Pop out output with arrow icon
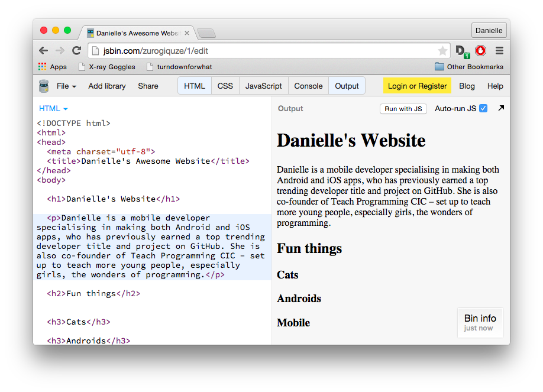The image size is (543, 392). pyautogui.click(x=501, y=108)
